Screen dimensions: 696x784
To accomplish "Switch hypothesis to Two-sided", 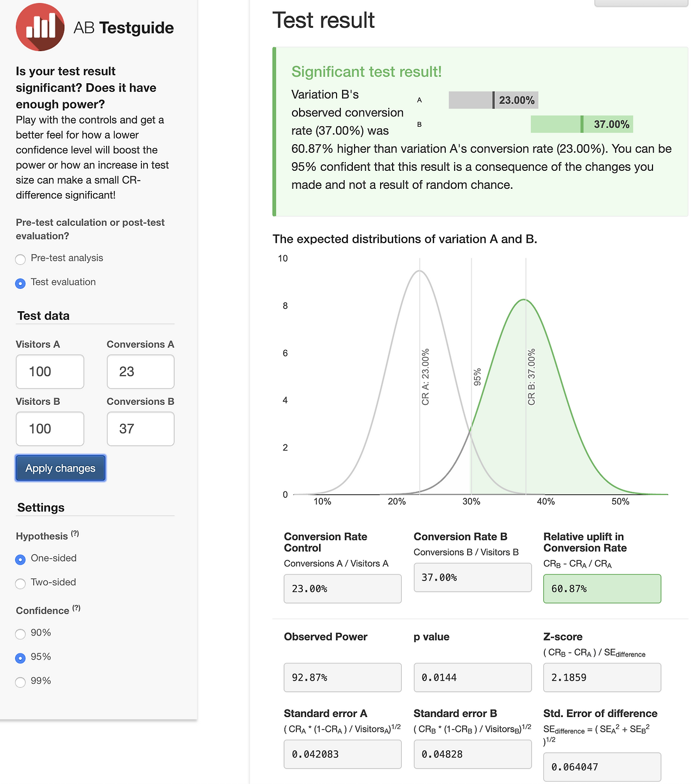I will tap(21, 583).
